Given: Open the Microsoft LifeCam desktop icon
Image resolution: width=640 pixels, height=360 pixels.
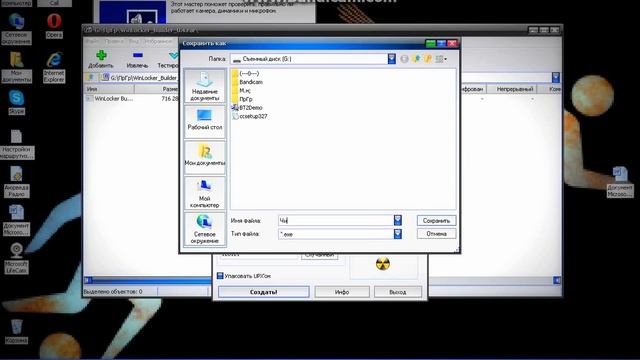Looking at the screenshot, I should [16, 258].
